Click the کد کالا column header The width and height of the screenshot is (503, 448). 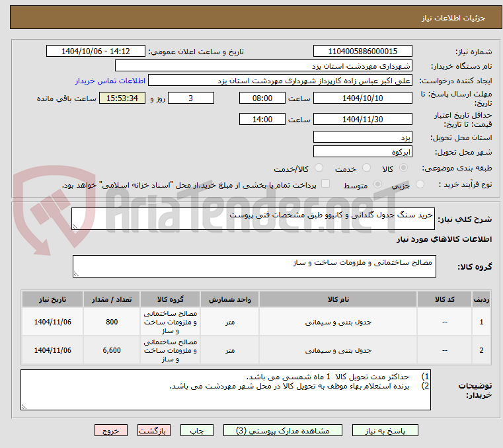[445, 299]
